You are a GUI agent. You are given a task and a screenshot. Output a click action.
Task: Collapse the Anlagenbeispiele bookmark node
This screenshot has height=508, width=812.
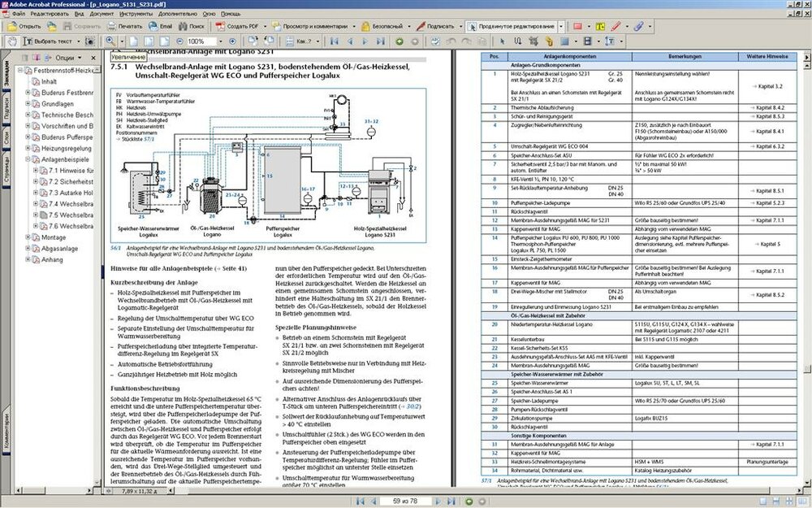pos(28,160)
